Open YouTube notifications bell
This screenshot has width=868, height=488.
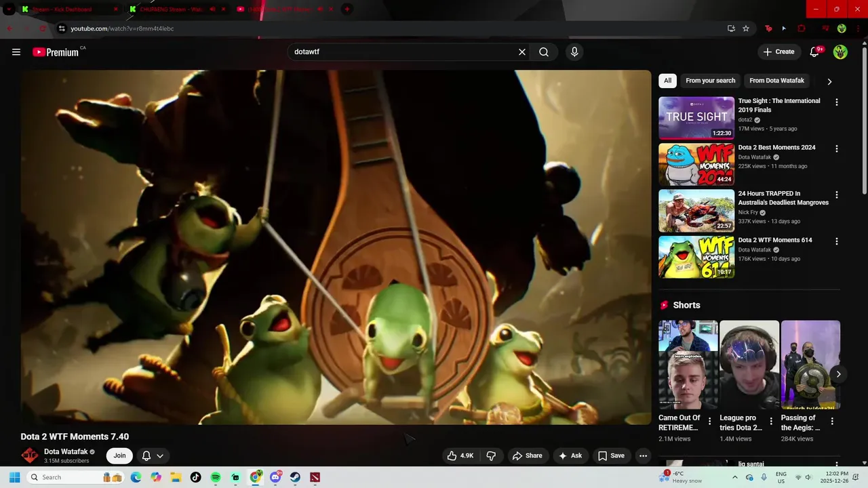pos(815,52)
